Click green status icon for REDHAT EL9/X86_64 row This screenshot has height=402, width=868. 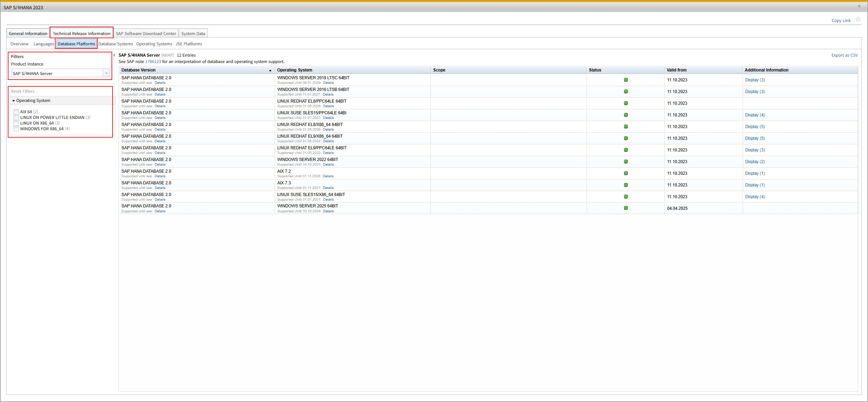(626, 138)
